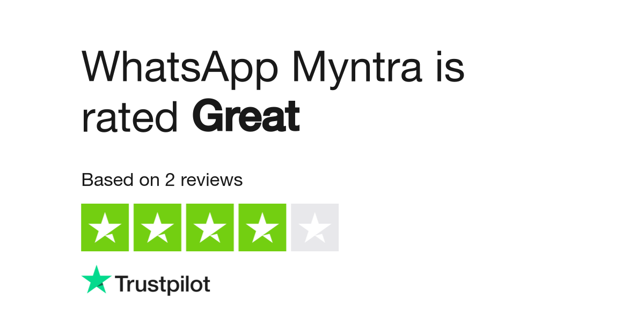Click the "pilot" end of Trustpilot wordmark

pyautogui.click(x=188, y=284)
